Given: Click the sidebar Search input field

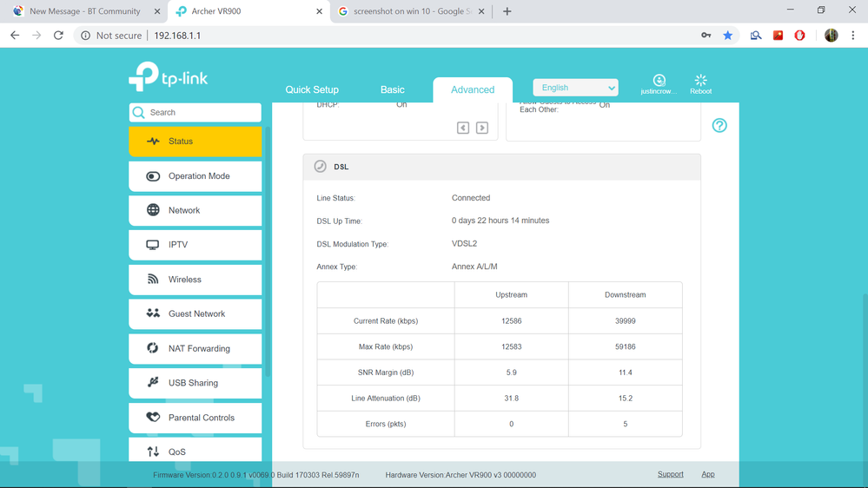Looking at the screenshot, I should point(202,113).
